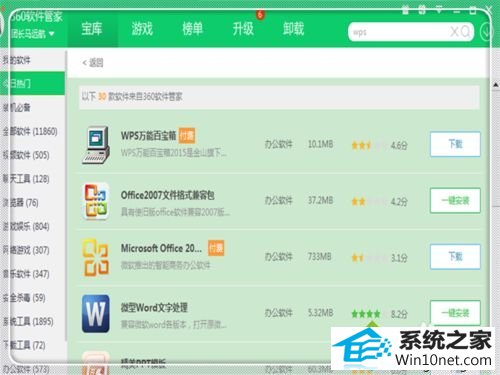Choose 系统工具 (1895) in sidebar
500x375 pixels.
click(28, 322)
